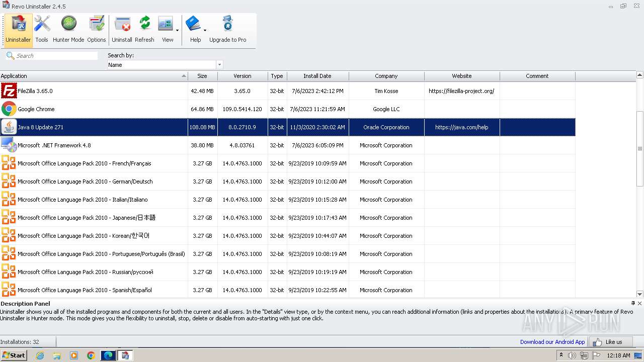This screenshot has height=362, width=644.
Task: Open Google Chrome from the taskbar
Action: [x=91, y=355]
